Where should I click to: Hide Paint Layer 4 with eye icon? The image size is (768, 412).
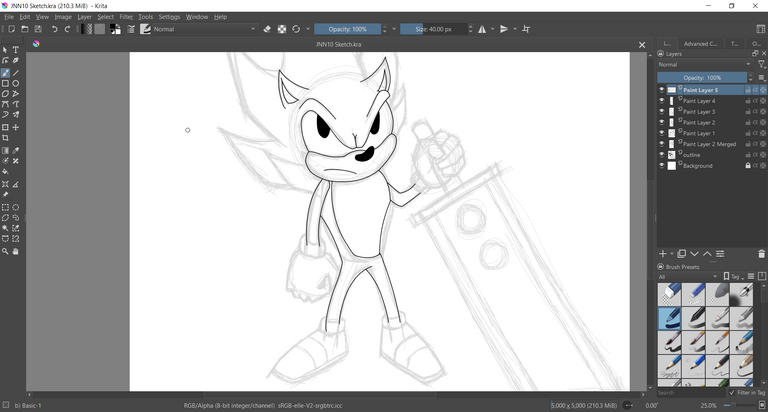pos(662,101)
